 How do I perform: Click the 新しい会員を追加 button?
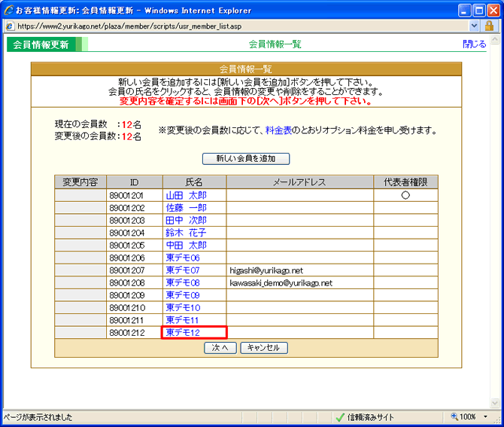246,159
